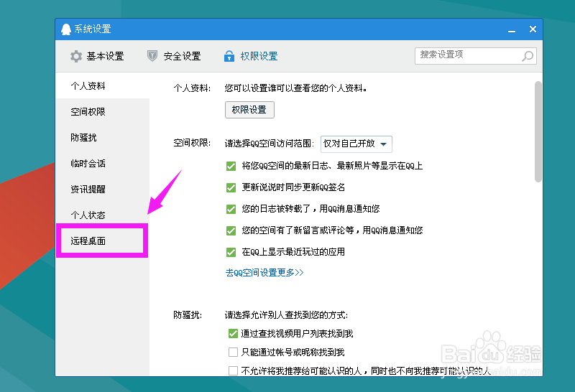Click the 权限设置 button under 个人资料
Viewport: 575px width, 392px height.
(249, 110)
